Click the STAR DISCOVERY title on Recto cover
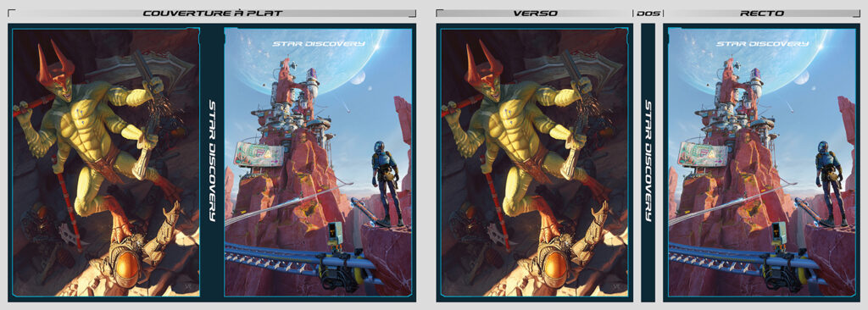868x310 pixels. click(762, 44)
